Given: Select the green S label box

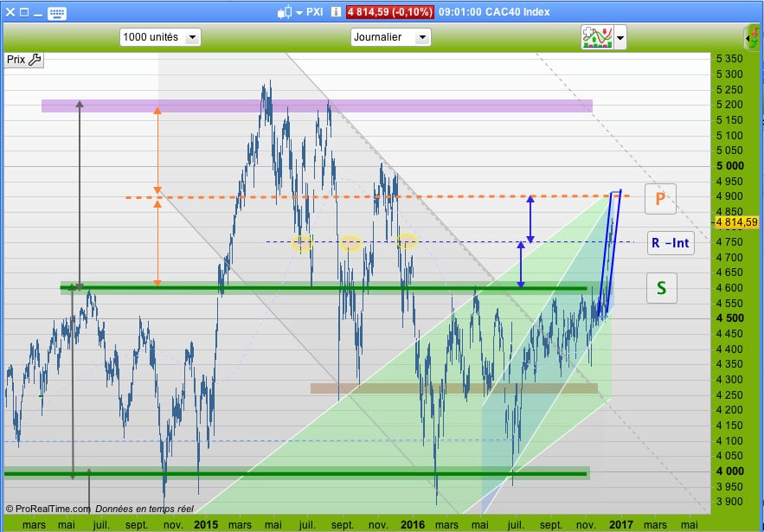Looking at the screenshot, I should click(661, 288).
